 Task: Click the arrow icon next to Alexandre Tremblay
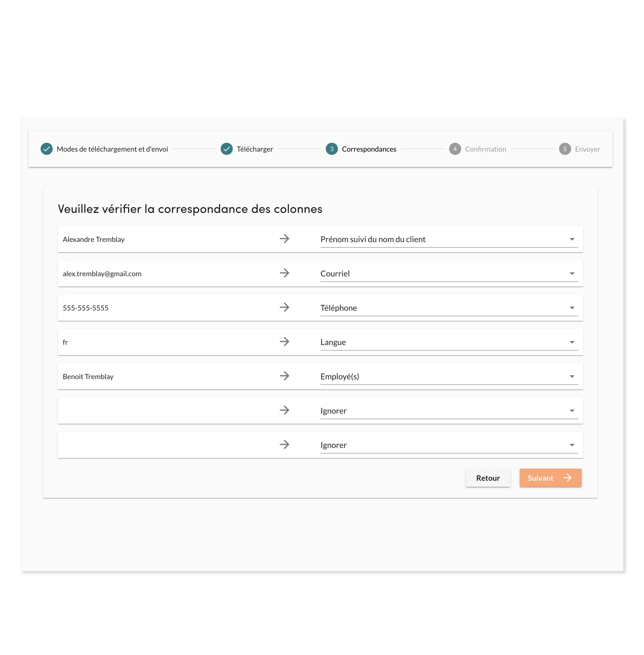pos(284,239)
